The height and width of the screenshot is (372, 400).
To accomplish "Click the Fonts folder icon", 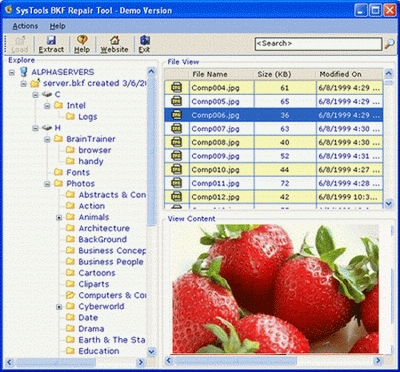I will (x=59, y=172).
